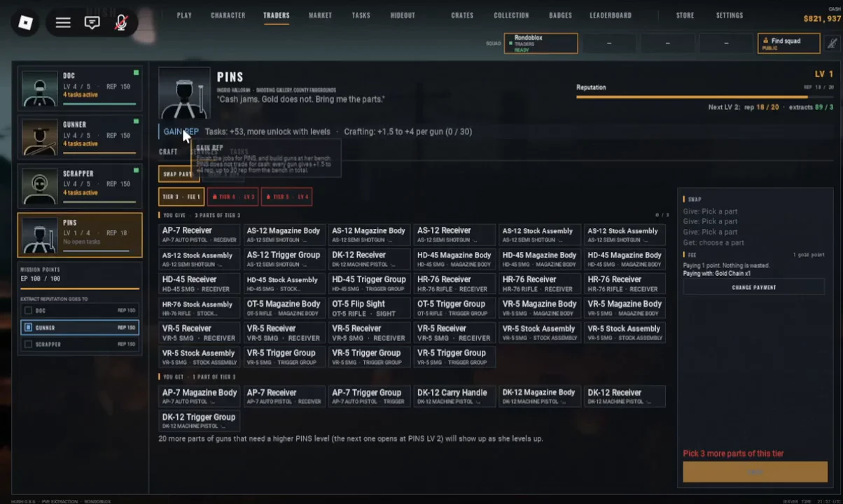This screenshot has width=843, height=504.
Task: Open the PLAY menu
Action: tap(184, 15)
